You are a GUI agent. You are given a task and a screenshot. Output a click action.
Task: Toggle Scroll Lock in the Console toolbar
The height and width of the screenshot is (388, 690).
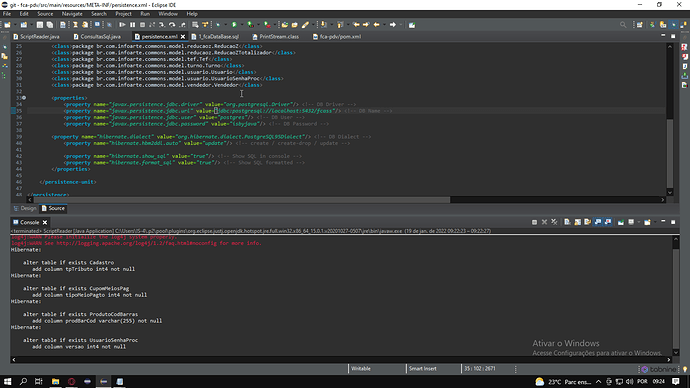[x=577, y=222]
